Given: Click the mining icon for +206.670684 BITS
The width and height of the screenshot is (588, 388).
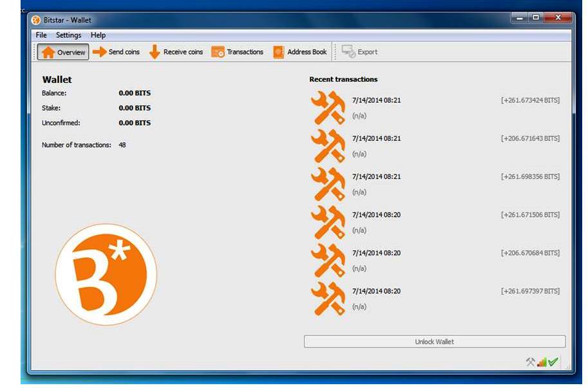Looking at the screenshot, I should coord(328,261).
